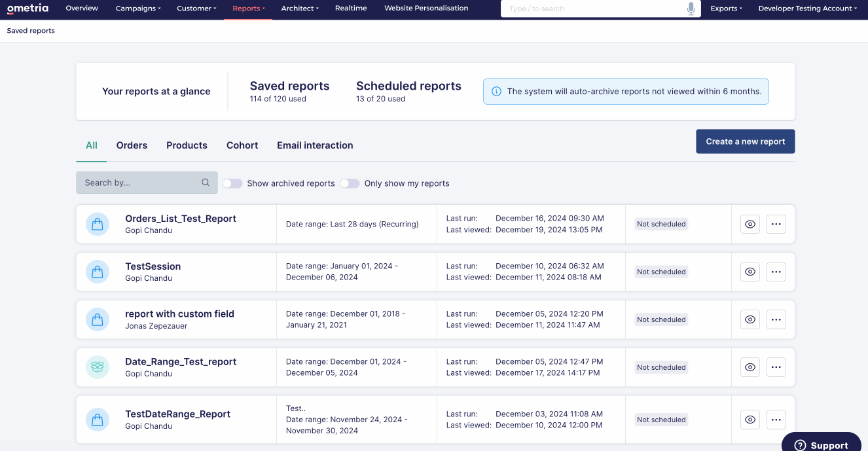
Task: Open the TestSession report title
Action: (x=153, y=266)
